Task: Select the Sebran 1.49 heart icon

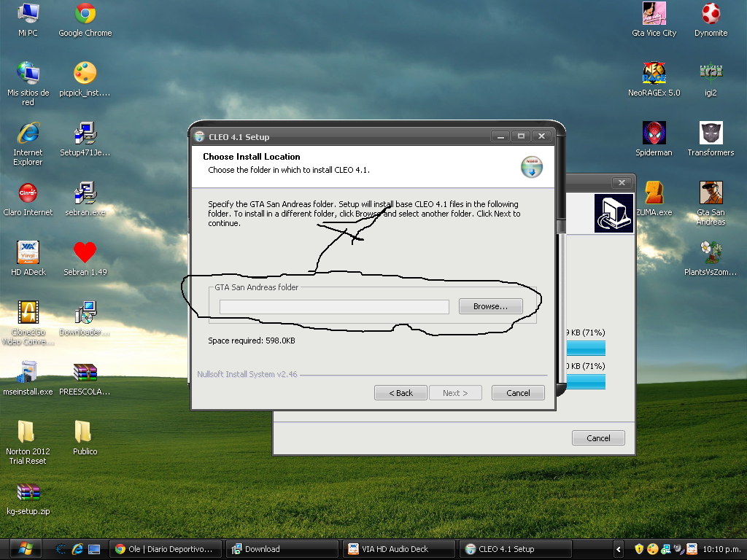Action: point(85,259)
